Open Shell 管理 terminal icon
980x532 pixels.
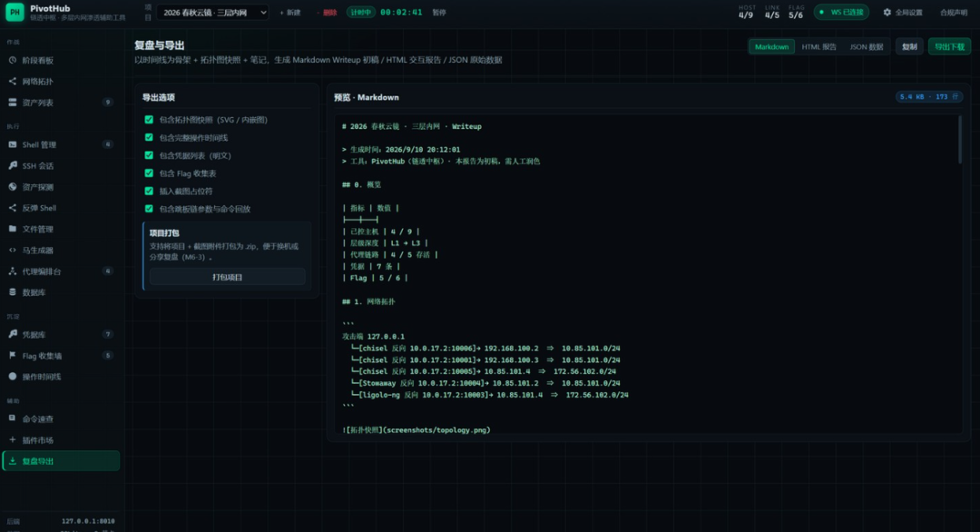tap(13, 144)
